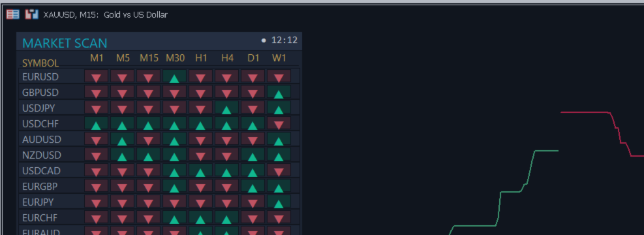Click the red-blue chart icon beside XAUUSD title

[31, 14]
